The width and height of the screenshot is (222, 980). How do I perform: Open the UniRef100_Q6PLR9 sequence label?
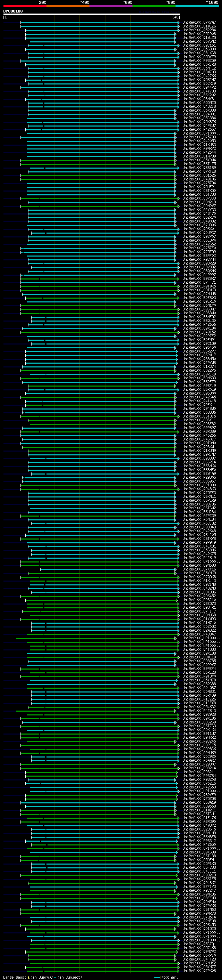tap(199, 500)
